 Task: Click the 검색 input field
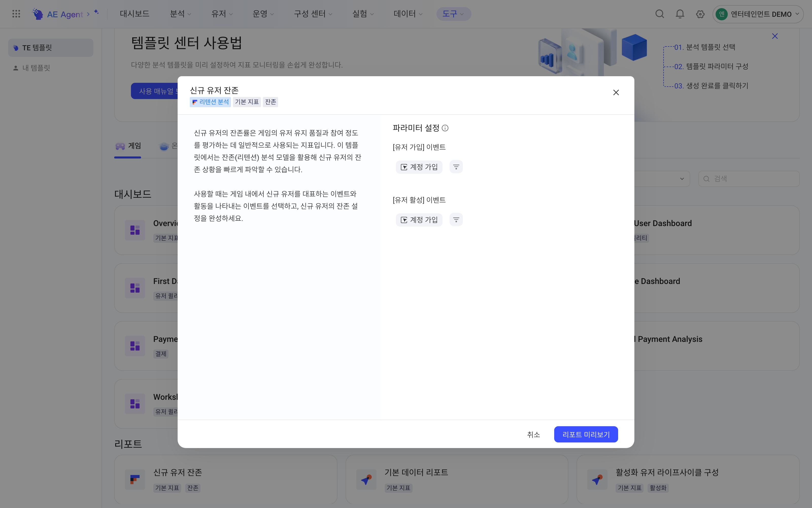point(749,179)
